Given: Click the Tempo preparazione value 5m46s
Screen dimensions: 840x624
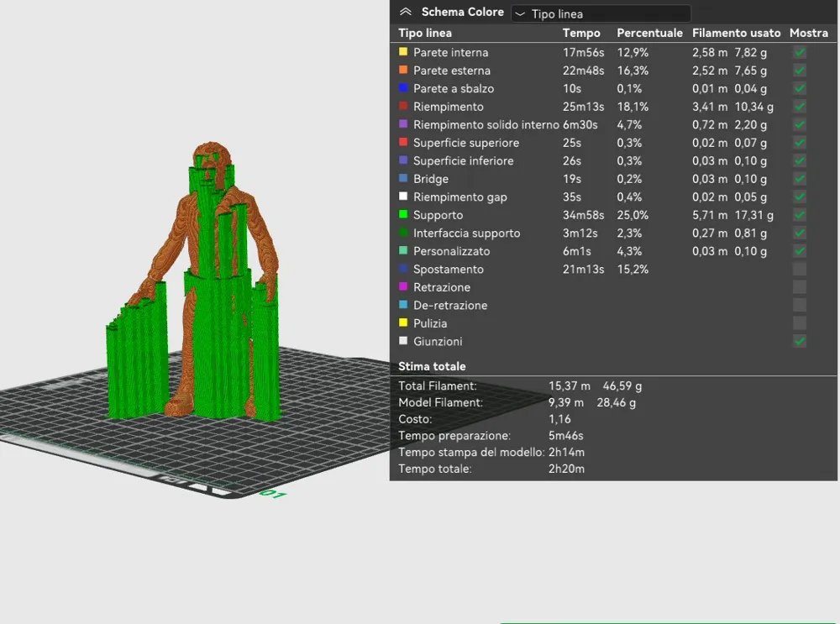Looking at the screenshot, I should click(565, 436).
